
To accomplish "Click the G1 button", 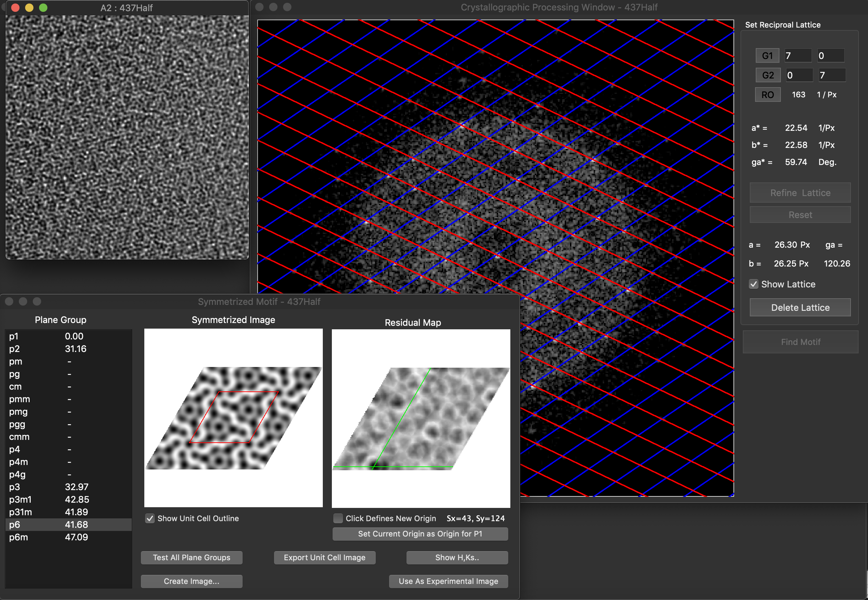I will point(767,56).
